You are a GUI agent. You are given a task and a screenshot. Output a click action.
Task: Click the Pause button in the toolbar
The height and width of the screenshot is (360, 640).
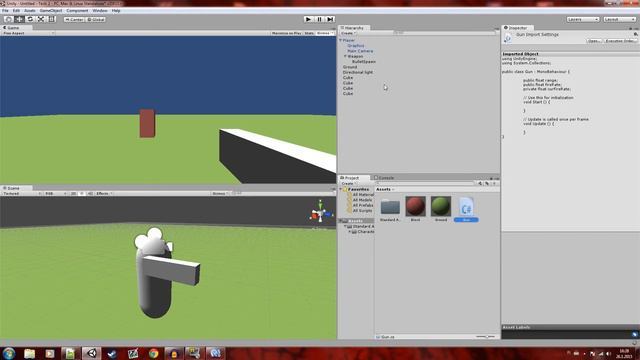tap(319, 19)
